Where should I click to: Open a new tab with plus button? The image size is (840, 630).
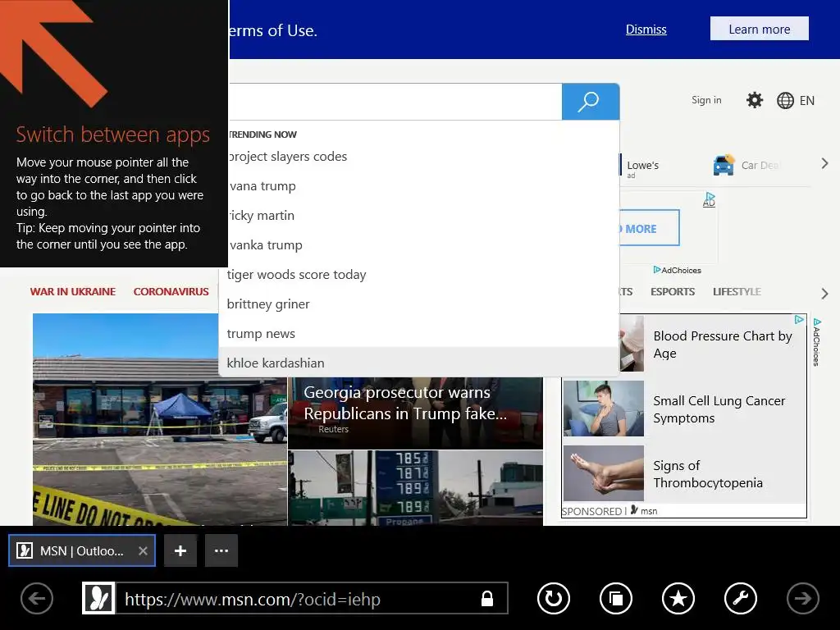click(180, 550)
